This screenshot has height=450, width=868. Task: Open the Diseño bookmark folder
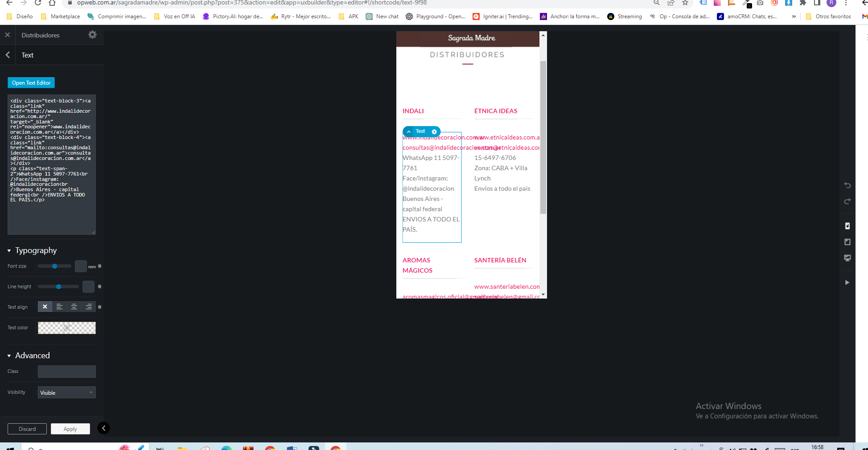pos(20,16)
